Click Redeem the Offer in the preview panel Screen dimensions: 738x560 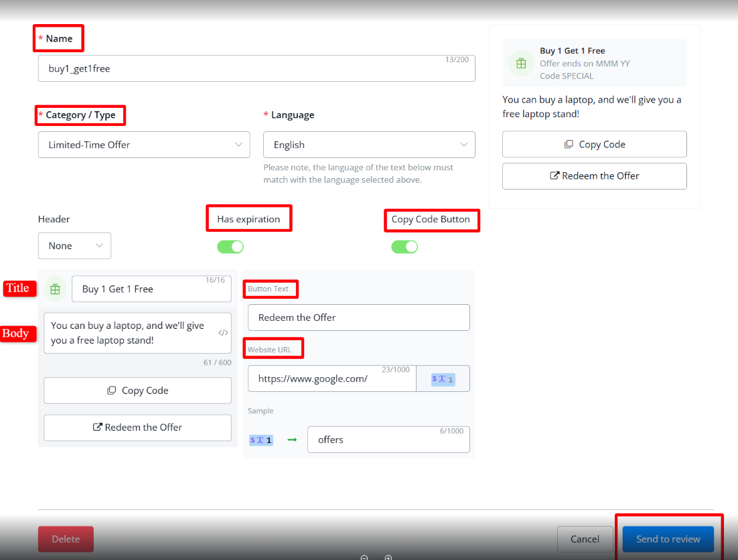(594, 176)
